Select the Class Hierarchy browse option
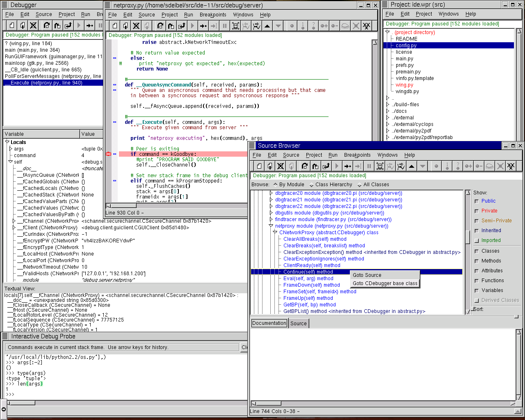 [312, 185]
